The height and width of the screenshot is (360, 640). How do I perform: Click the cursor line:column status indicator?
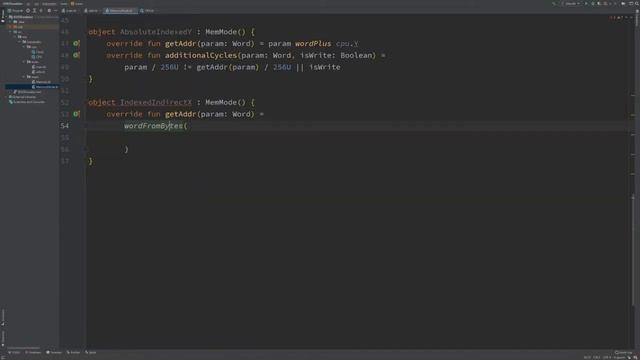click(587, 358)
